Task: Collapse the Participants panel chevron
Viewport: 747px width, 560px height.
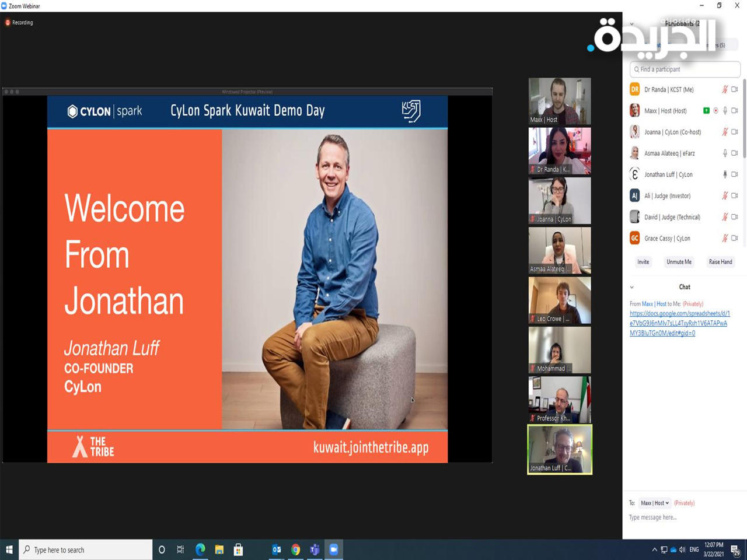Action: pos(631,24)
